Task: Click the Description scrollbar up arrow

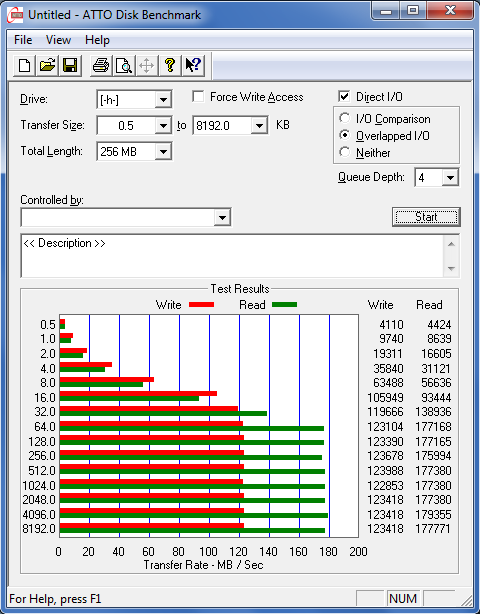Action: [x=451, y=244]
